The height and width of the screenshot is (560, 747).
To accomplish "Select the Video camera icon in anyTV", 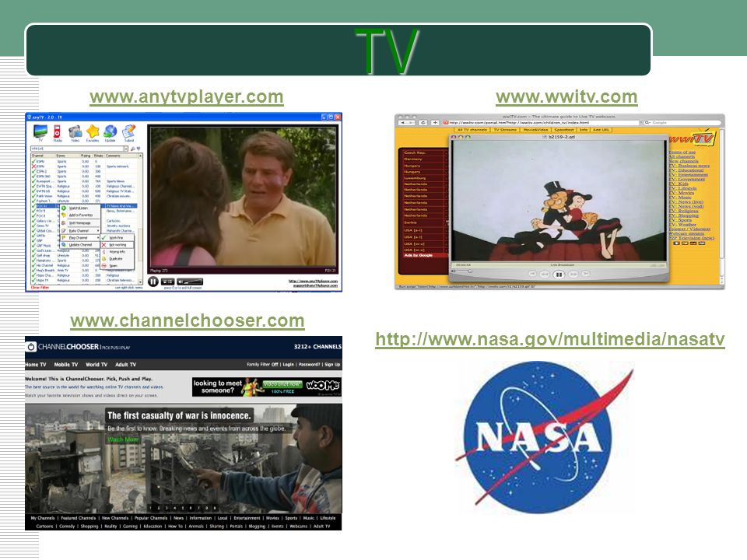I will click(x=75, y=133).
